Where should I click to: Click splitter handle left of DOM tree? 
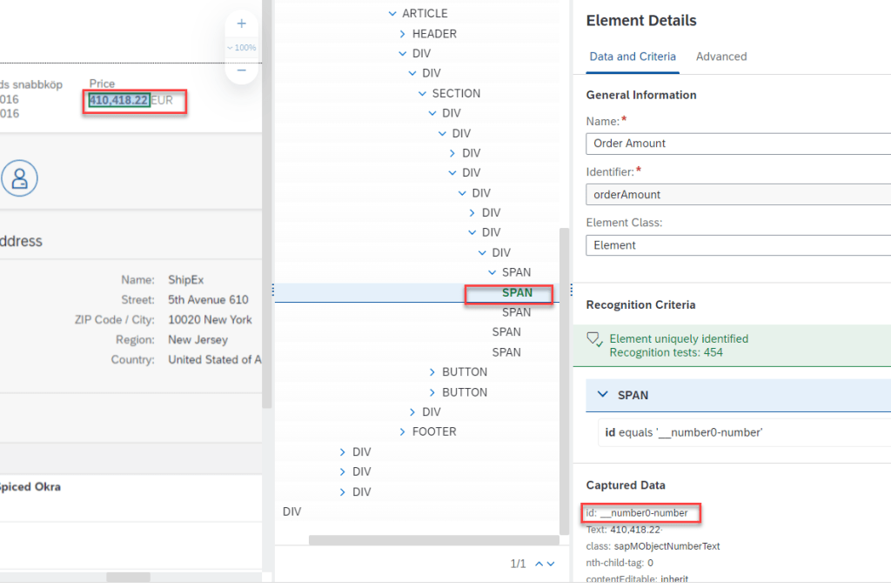[x=273, y=290]
